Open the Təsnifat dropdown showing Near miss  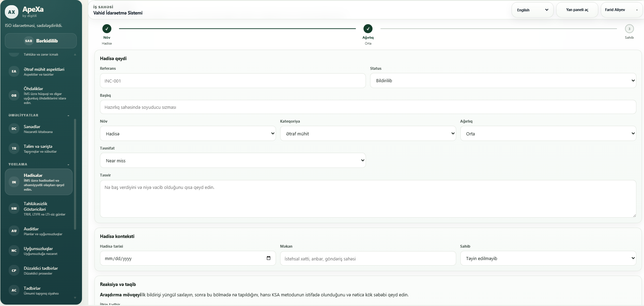(x=233, y=160)
